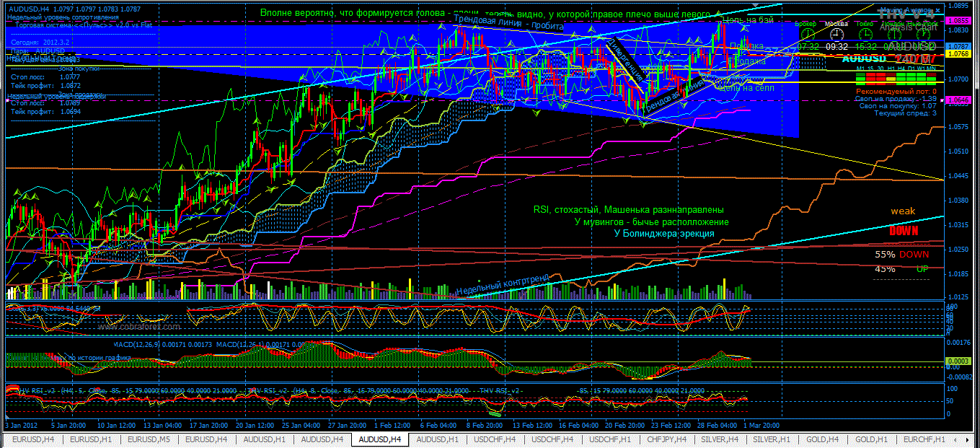Screen dimensions: 980x448
Task: Switch to the CHFJPY,H4 chart tab
Action: (668, 439)
